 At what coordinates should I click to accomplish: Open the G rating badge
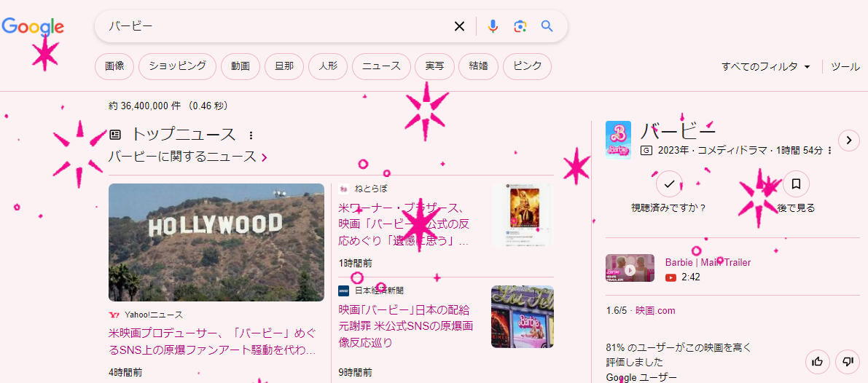[x=646, y=150]
